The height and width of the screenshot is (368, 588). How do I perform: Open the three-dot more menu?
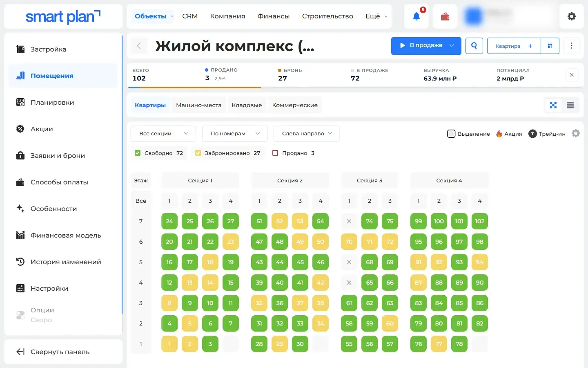point(572,46)
